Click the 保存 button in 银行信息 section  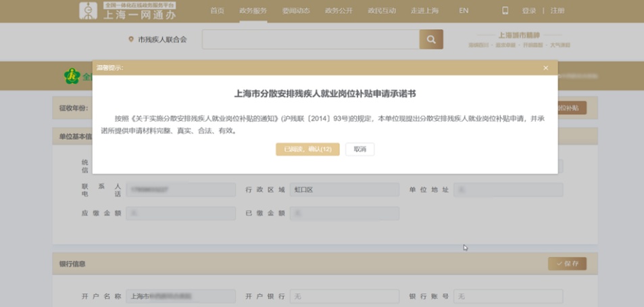click(567, 264)
